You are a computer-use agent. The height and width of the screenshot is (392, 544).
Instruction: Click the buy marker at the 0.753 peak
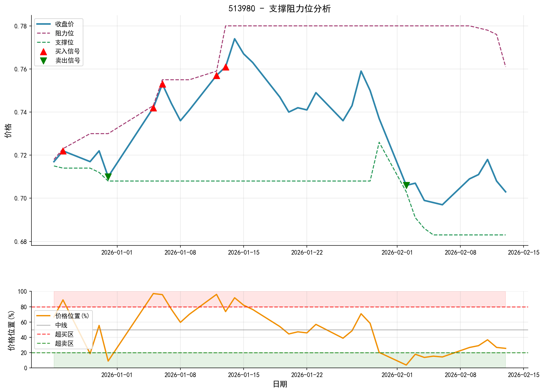click(x=162, y=85)
